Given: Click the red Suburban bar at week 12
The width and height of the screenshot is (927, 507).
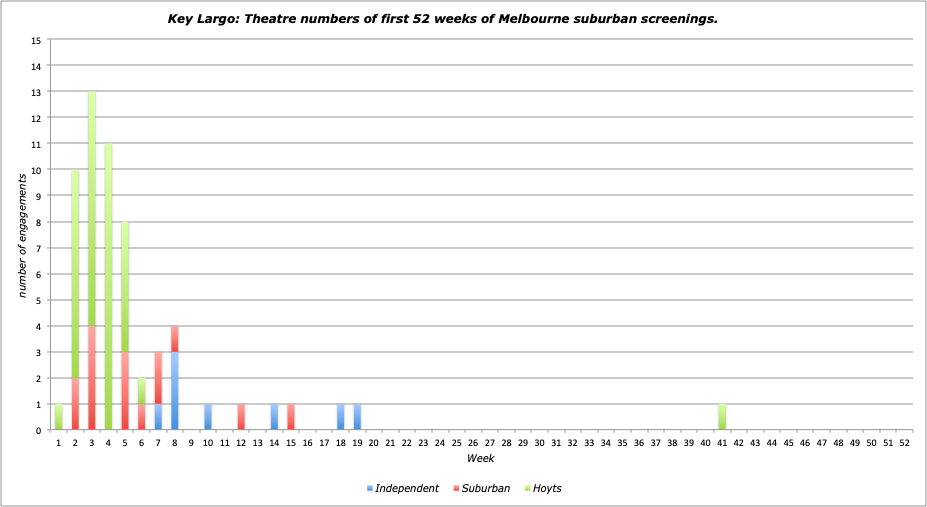Looking at the screenshot, I should tap(241, 417).
